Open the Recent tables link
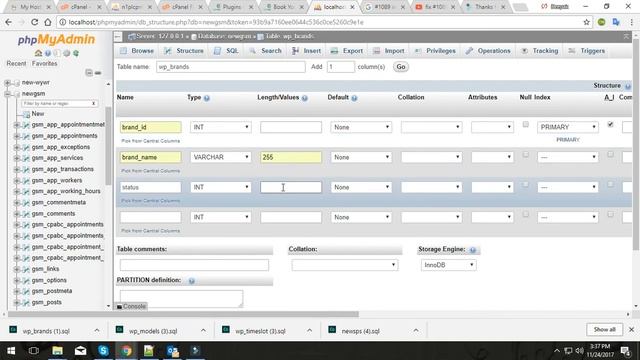This screenshot has height=360, width=640. pyautogui.click(x=16, y=64)
